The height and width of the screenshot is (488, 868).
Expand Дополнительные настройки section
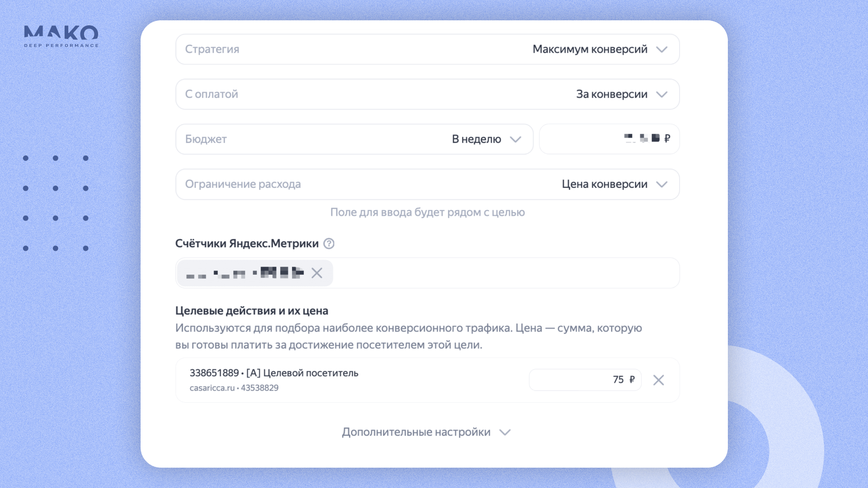tap(416, 432)
